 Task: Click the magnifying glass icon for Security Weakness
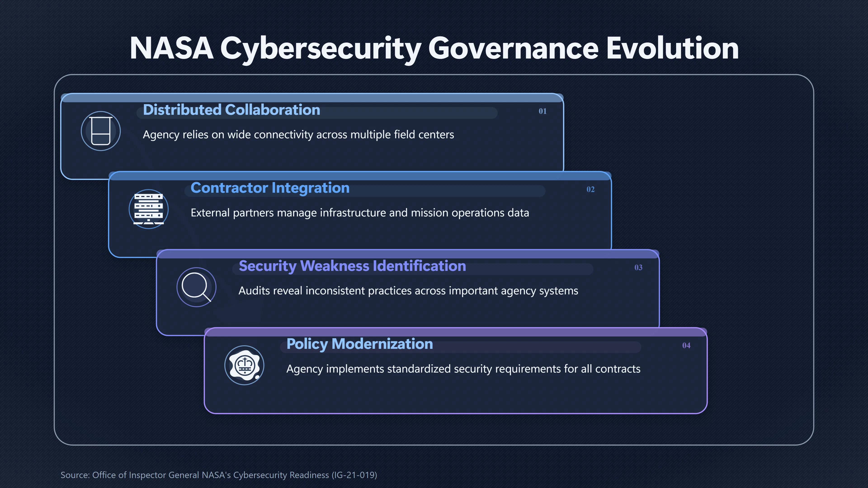tap(196, 287)
